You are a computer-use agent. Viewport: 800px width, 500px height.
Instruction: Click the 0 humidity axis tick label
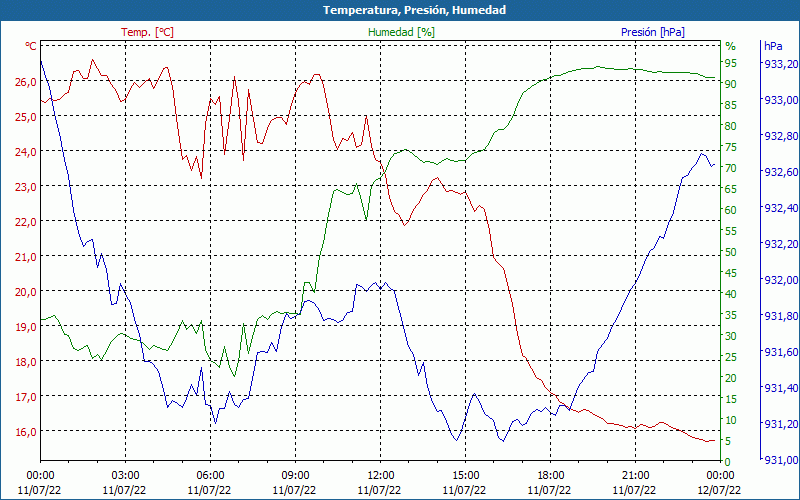coord(728,462)
